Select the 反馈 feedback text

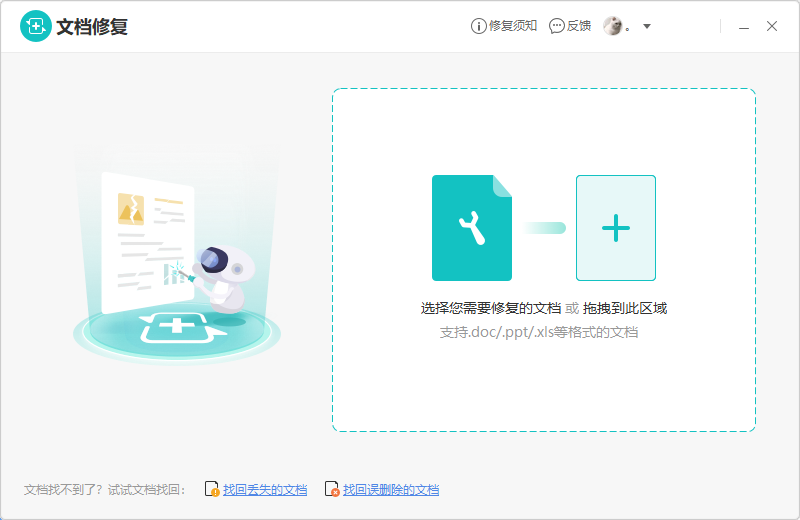tap(579, 26)
